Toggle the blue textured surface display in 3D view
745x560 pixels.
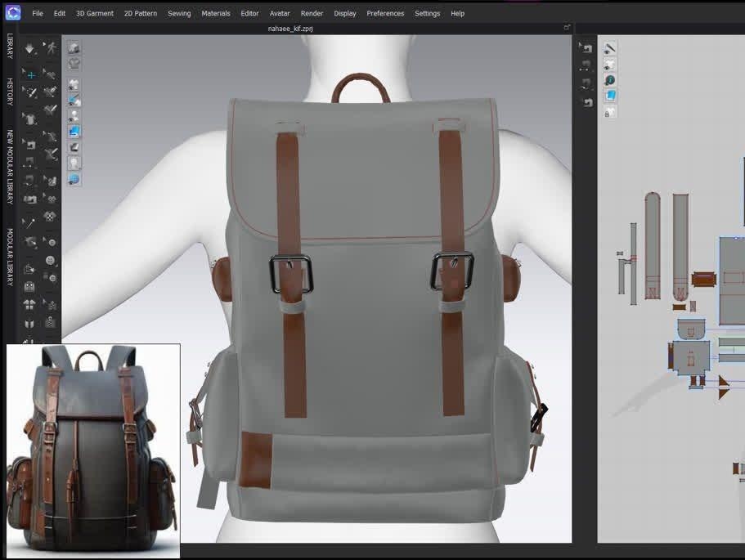[74, 131]
